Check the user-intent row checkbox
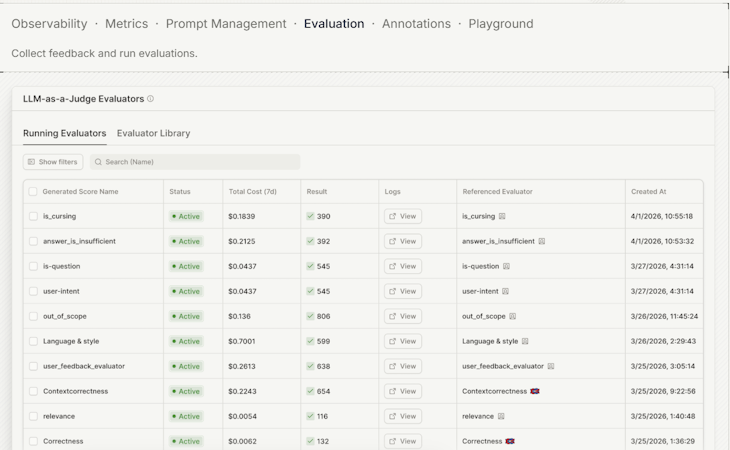Viewport: 730px width, 450px height. pyautogui.click(x=33, y=291)
